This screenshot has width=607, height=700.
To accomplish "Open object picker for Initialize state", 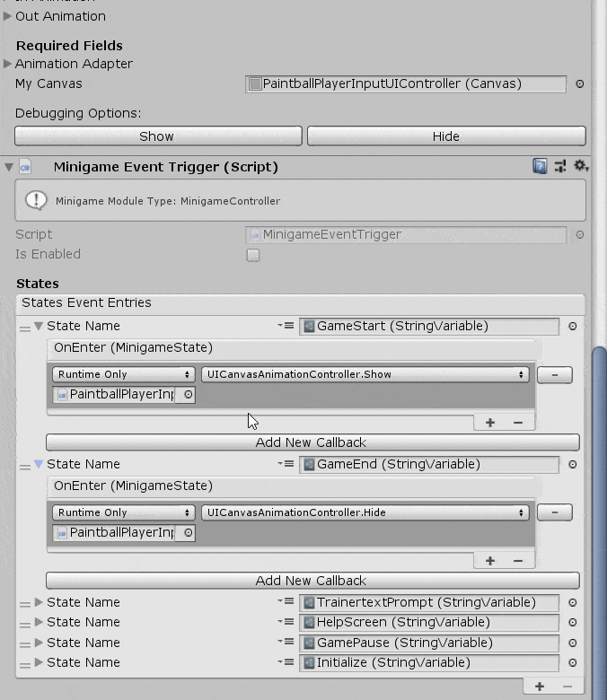I will point(572,662).
